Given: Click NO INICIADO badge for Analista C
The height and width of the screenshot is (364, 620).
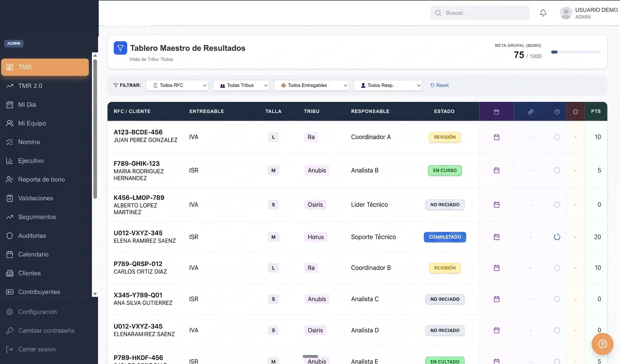Looking at the screenshot, I should tap(445, 299).
